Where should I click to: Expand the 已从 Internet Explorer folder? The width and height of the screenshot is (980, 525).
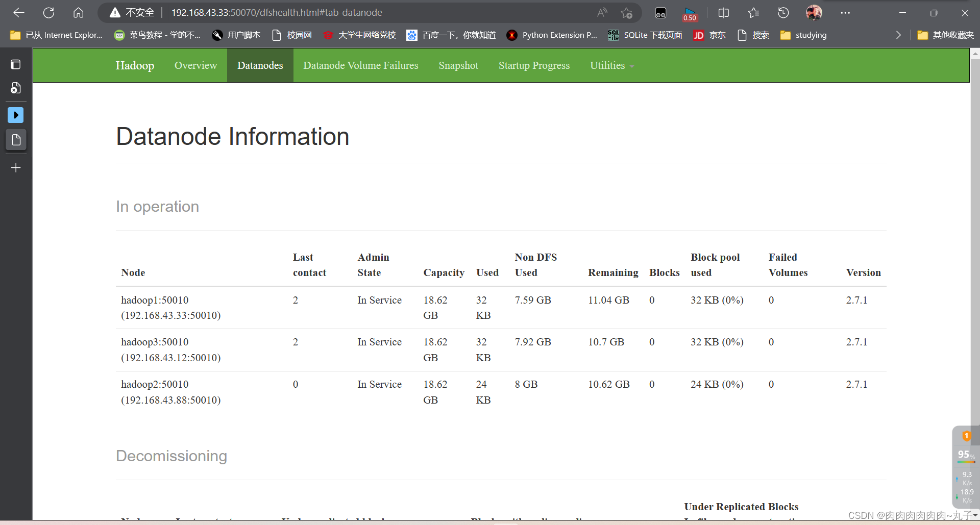(57, 35)
